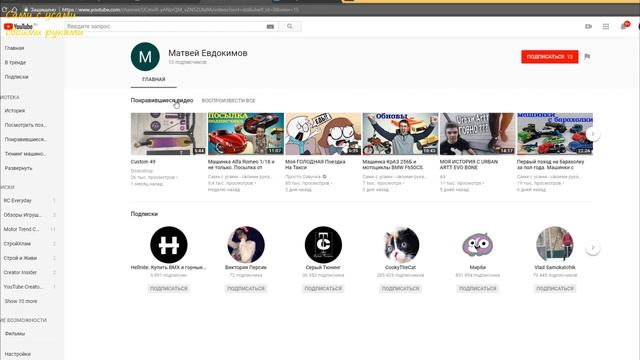
Task: Click next arrow of subscriptions row
Action: point(593,248)
